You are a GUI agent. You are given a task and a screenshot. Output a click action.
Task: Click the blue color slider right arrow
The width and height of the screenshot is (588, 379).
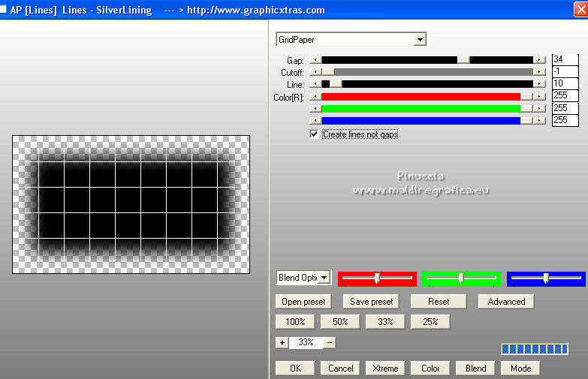pos(539,121)
